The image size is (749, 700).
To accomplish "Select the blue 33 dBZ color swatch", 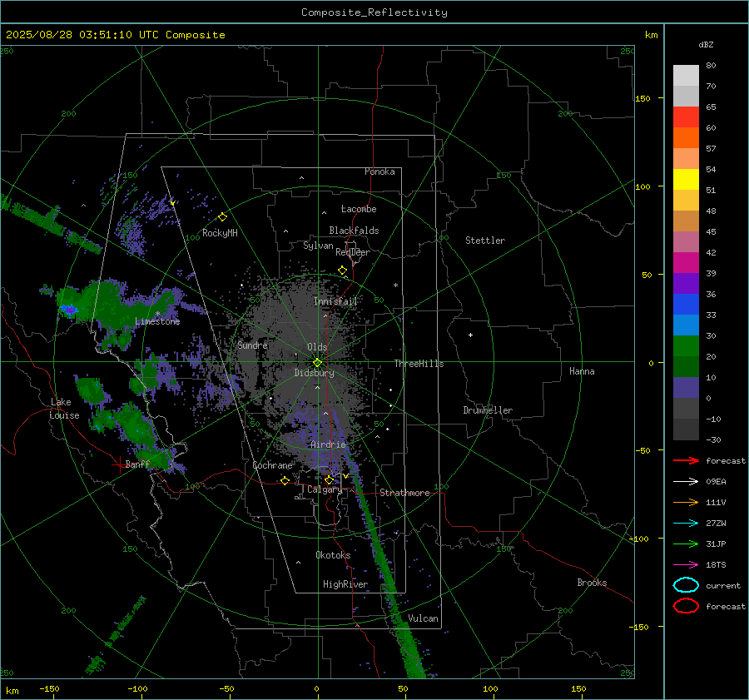I will point(686,305).
